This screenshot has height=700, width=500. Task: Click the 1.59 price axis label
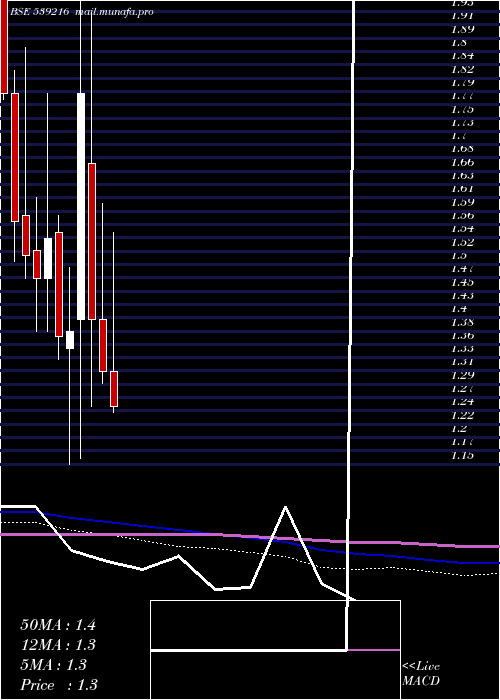tap(462, 203)
